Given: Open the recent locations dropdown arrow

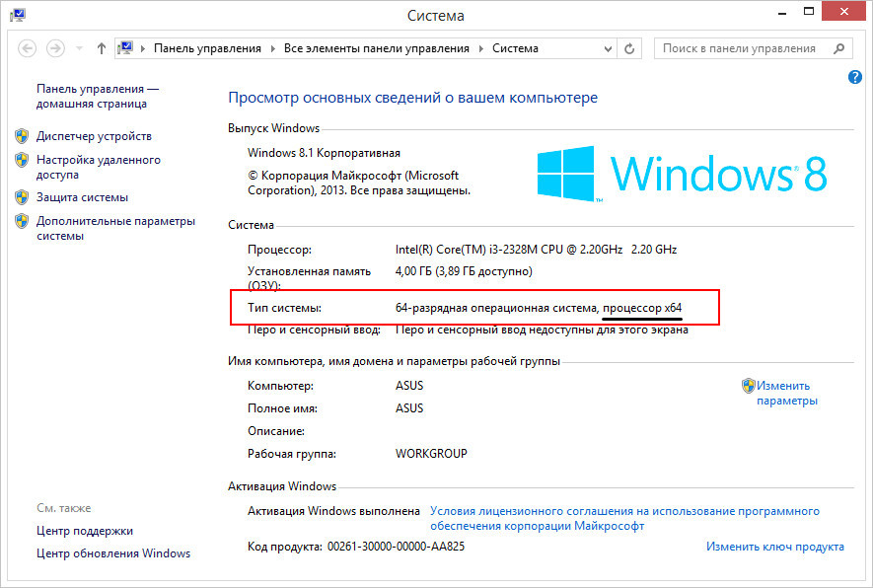Looking at the screenshot, I should coord(79,48).
